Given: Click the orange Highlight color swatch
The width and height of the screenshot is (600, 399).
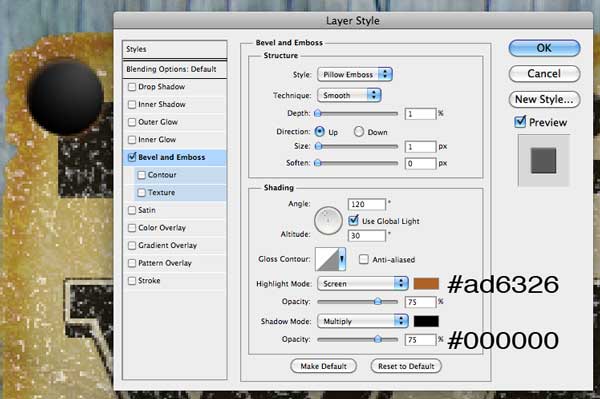Looking at the screenshot, I should (426, 283).
